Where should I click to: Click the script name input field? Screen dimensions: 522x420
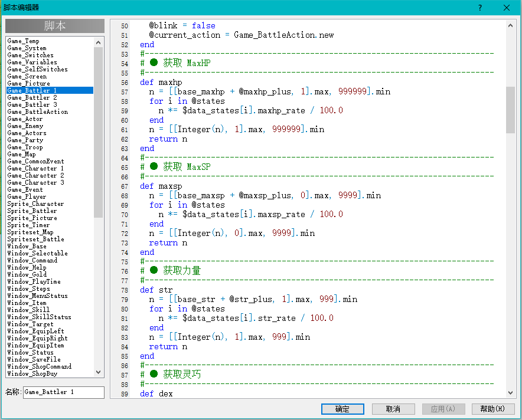point(64,392)
